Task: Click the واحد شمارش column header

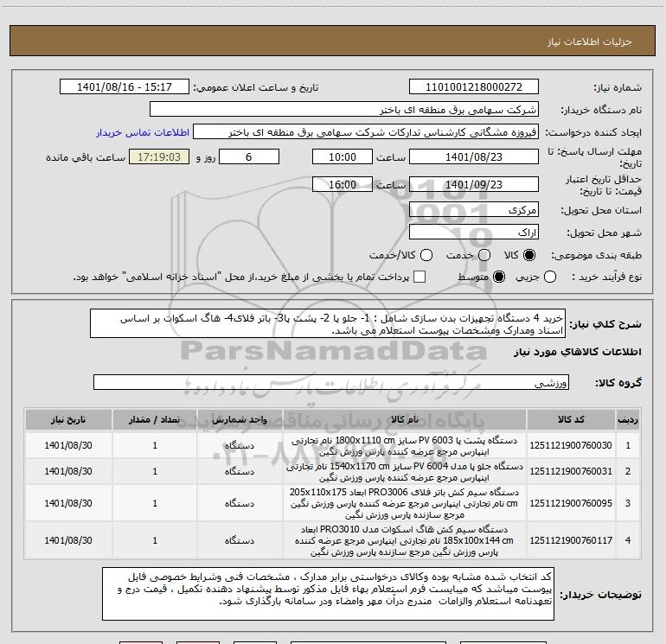Action: pyautogui.click(x=240, y=419)
